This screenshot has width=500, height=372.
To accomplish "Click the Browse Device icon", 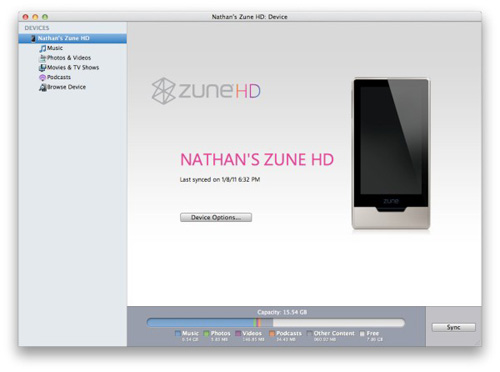I will click(43, 87).
